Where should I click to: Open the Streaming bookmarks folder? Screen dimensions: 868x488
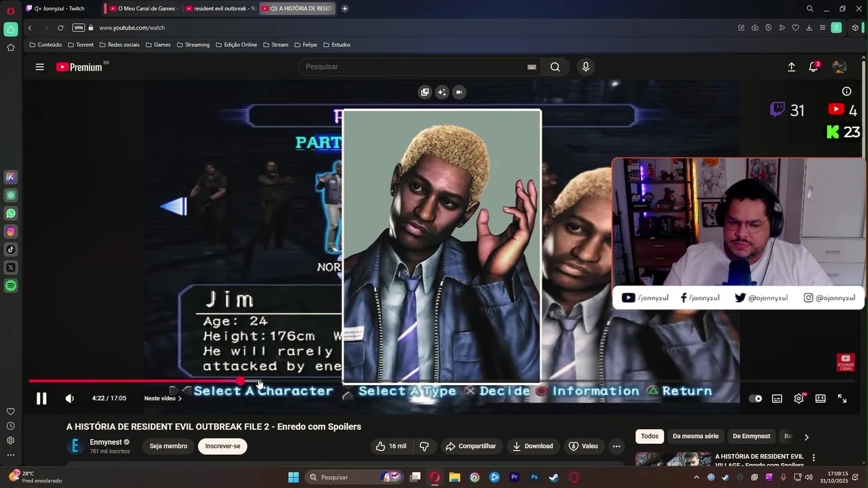pos(193,45)
